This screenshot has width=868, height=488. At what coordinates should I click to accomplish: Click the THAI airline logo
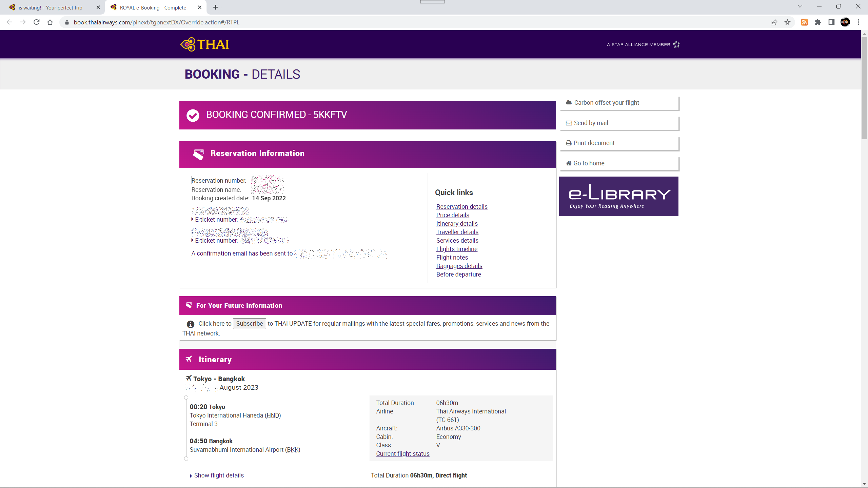click(x=204, y=44)
